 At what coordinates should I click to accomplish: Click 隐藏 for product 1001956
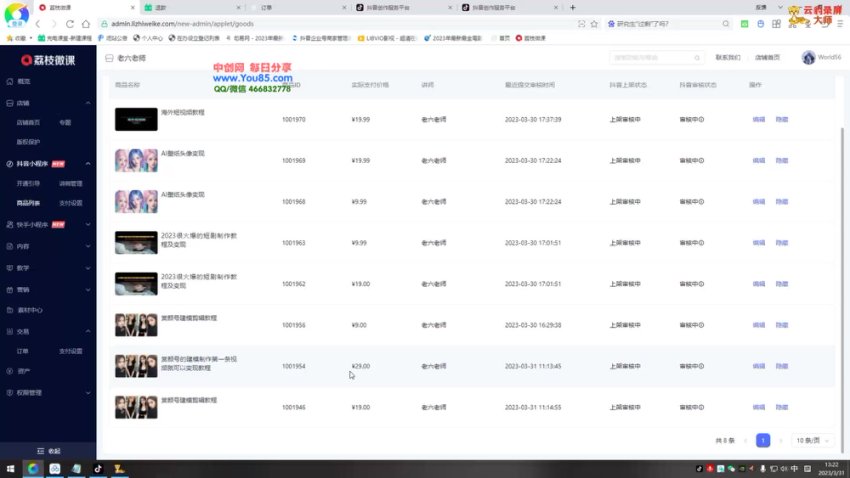point(782,325)
